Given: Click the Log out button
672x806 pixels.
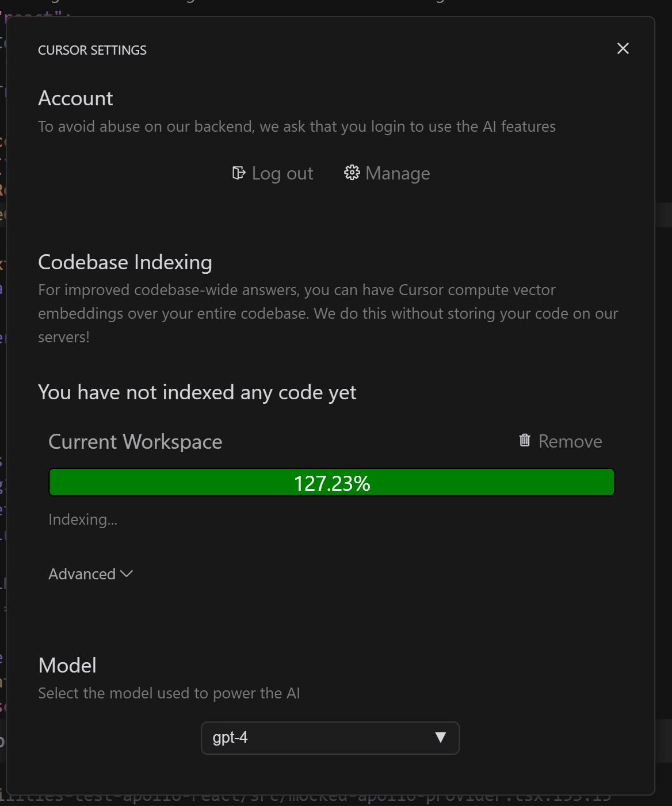Looking at the screenshot, I should click(x=273, y=173).
